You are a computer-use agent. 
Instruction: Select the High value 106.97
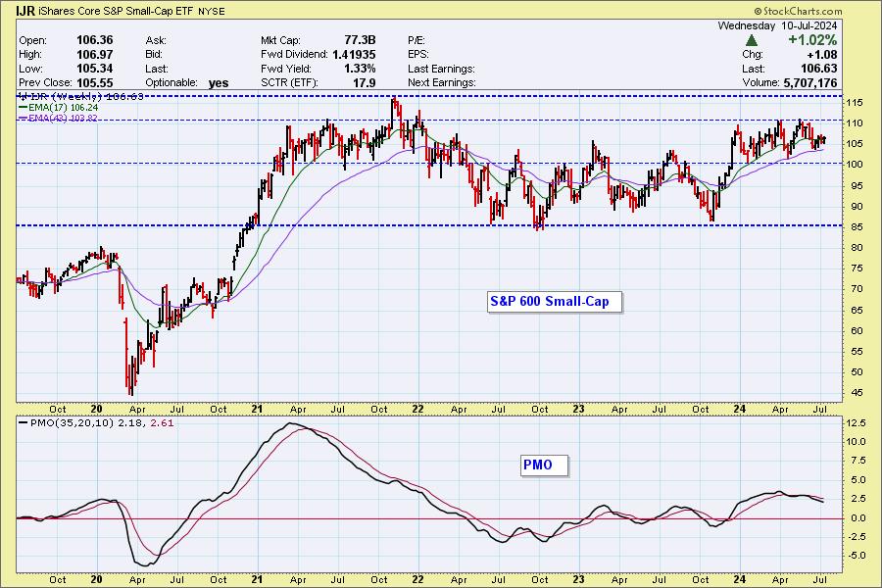(94, 55)
